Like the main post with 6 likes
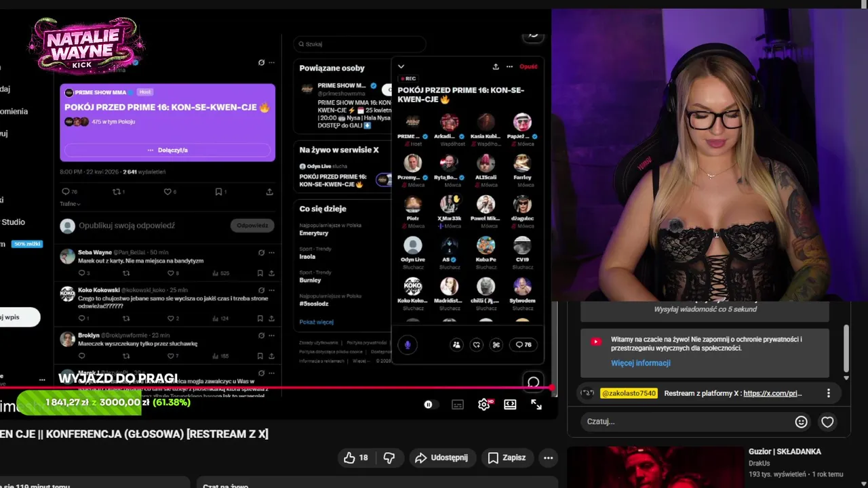 pos(170,192)
